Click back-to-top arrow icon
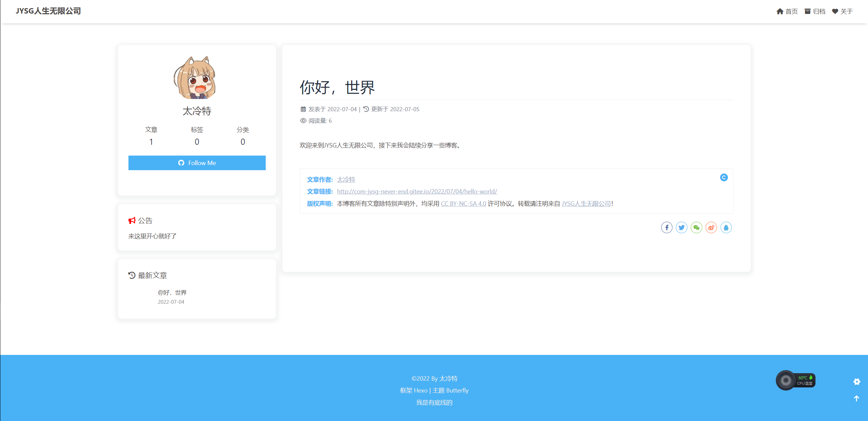 point(856,399)
